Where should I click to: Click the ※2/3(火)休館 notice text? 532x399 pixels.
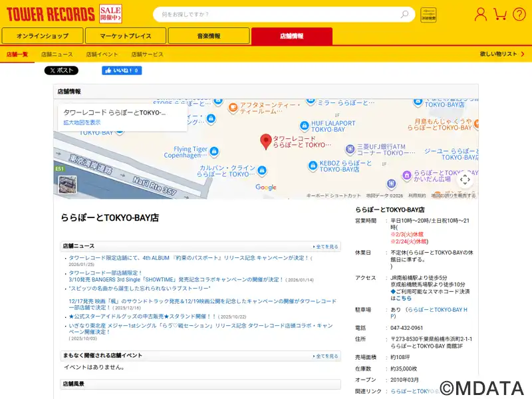pos(407,235)
